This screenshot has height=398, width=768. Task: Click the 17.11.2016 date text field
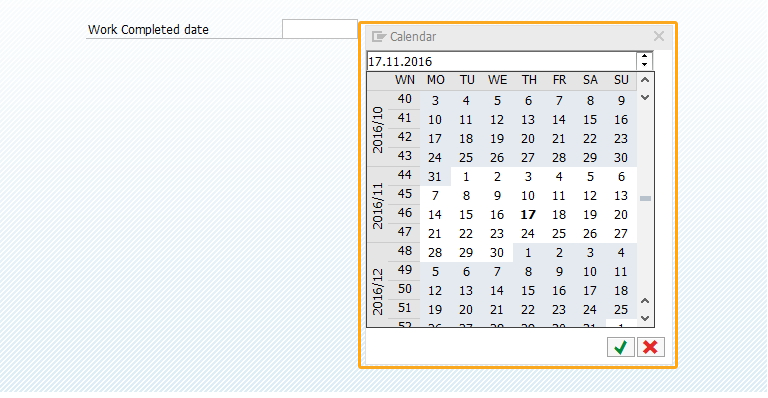click(x=502, y=62)
